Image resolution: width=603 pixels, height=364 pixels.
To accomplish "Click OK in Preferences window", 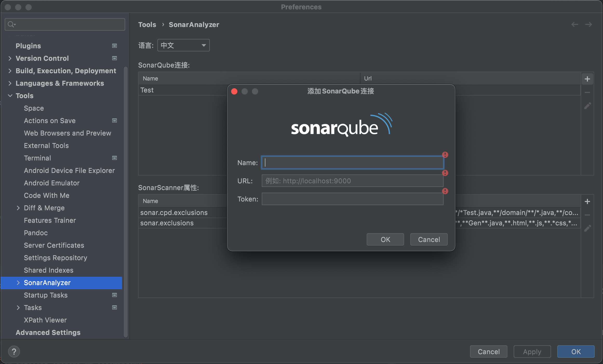I will pyautogui.click(x=576, y=352).
